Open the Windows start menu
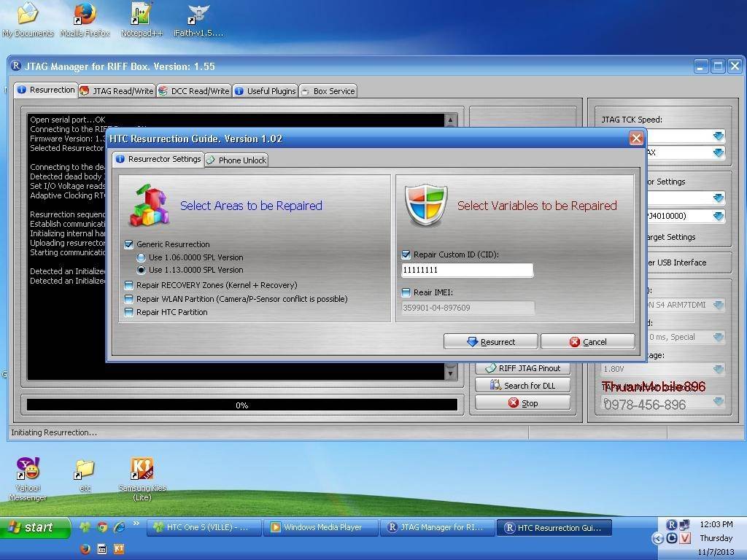Screen dimensions: 747x560 (34, 528)
